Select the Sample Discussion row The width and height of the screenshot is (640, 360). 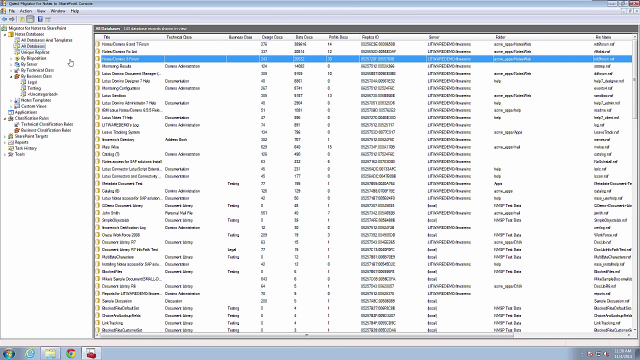pyautogui.click(x=364, y=301)
